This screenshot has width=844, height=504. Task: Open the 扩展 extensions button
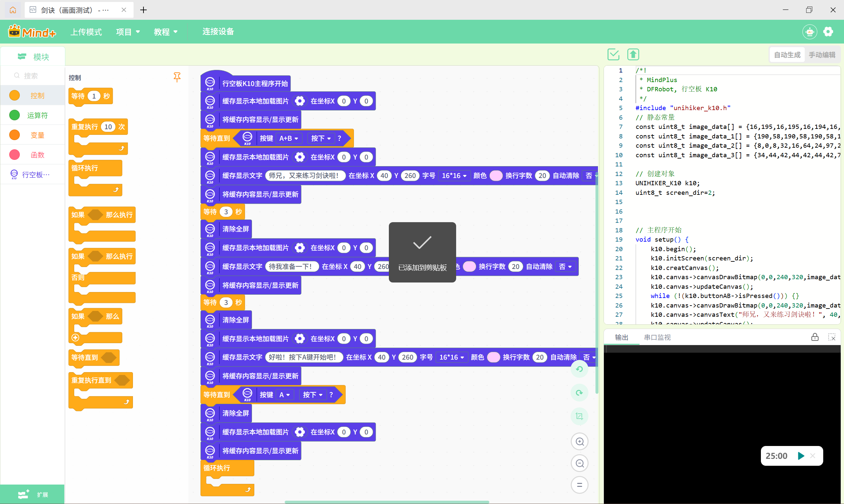pos(32,494)
